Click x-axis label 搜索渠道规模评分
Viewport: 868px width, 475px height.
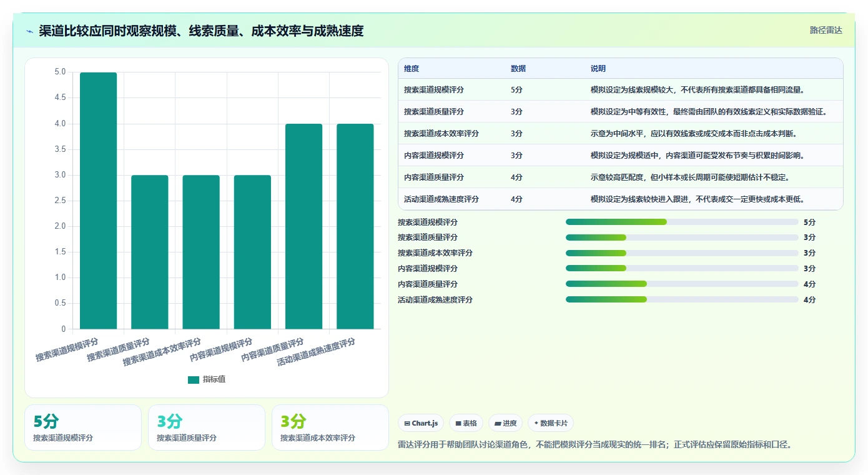(x=67, y=350)
